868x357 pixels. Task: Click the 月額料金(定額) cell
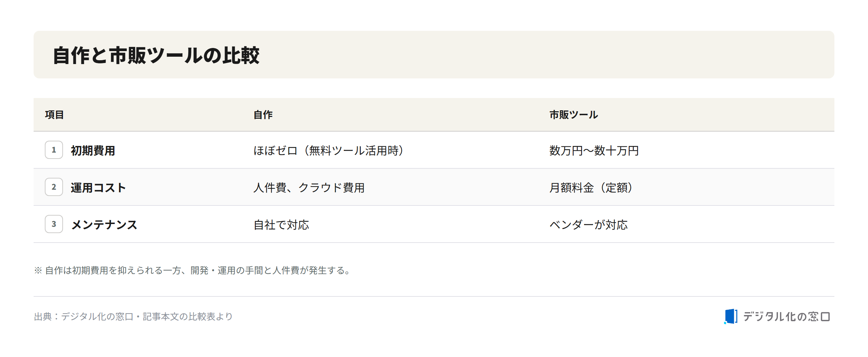tap(591, 188)
